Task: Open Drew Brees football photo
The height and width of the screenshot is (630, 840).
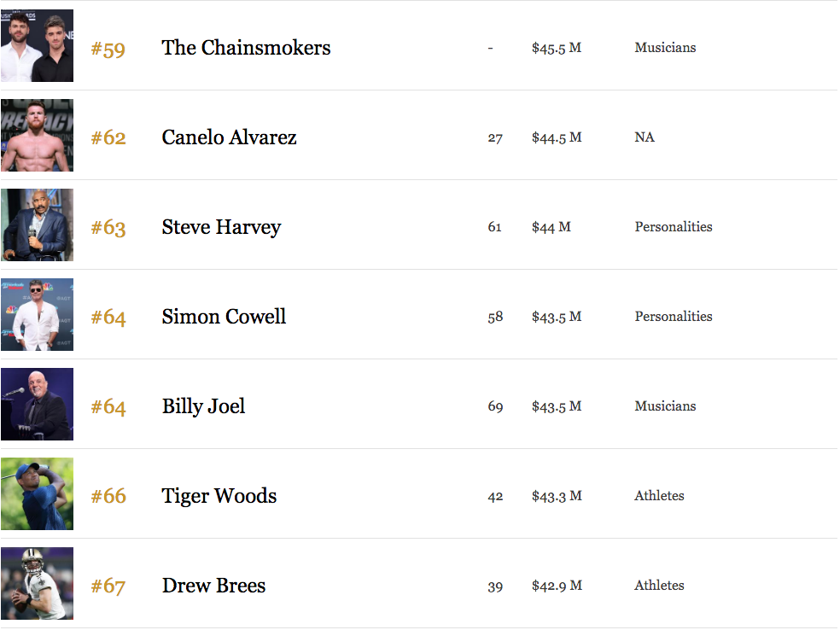Action: point(37,583)
